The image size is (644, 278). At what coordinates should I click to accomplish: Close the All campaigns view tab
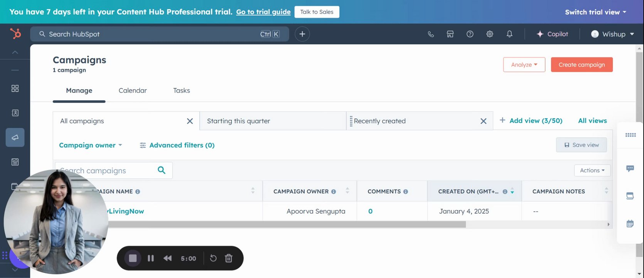[x=190, y=121]
